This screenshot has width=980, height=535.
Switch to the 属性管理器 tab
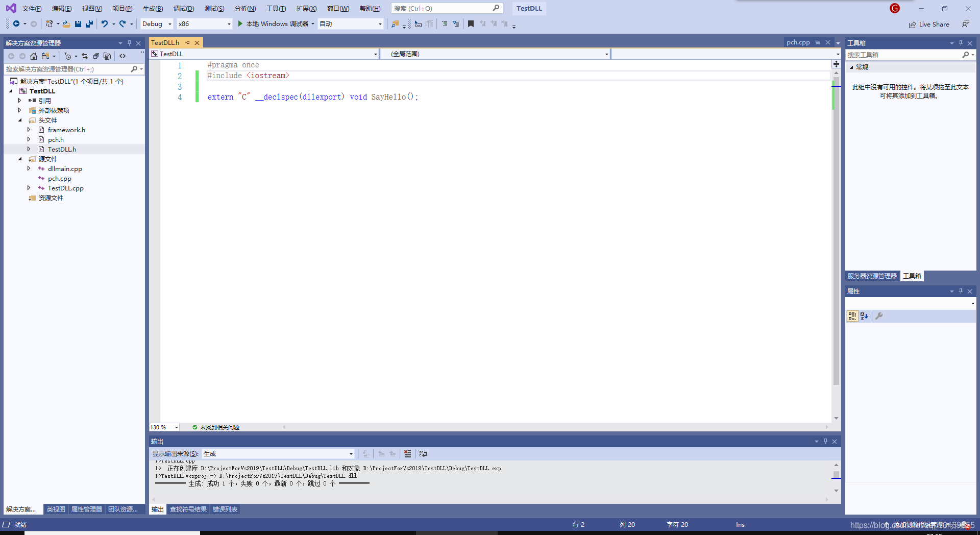[x=86, y=509]
